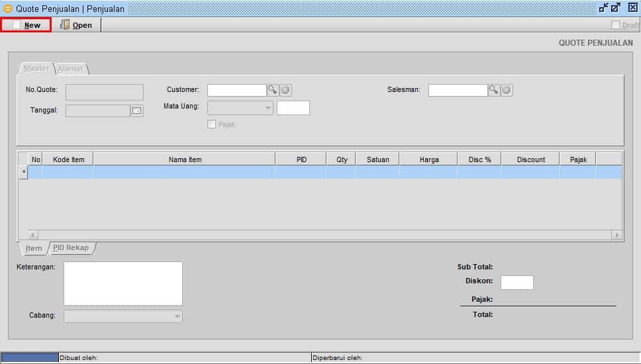Image resolution: width=641 pixels, height=364 pixels.
Task: Click the Open button label
Action: pyautogui.click(x=82, y=25)
